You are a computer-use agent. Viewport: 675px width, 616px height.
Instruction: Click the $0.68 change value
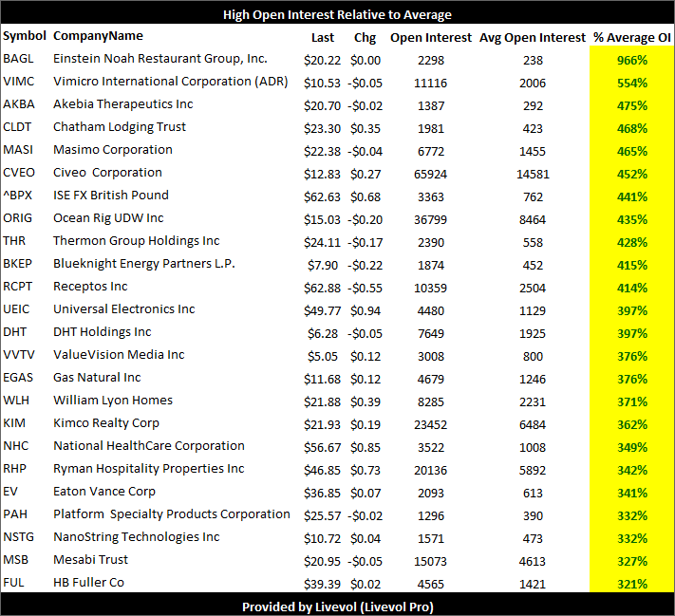(x=366, y=197)
